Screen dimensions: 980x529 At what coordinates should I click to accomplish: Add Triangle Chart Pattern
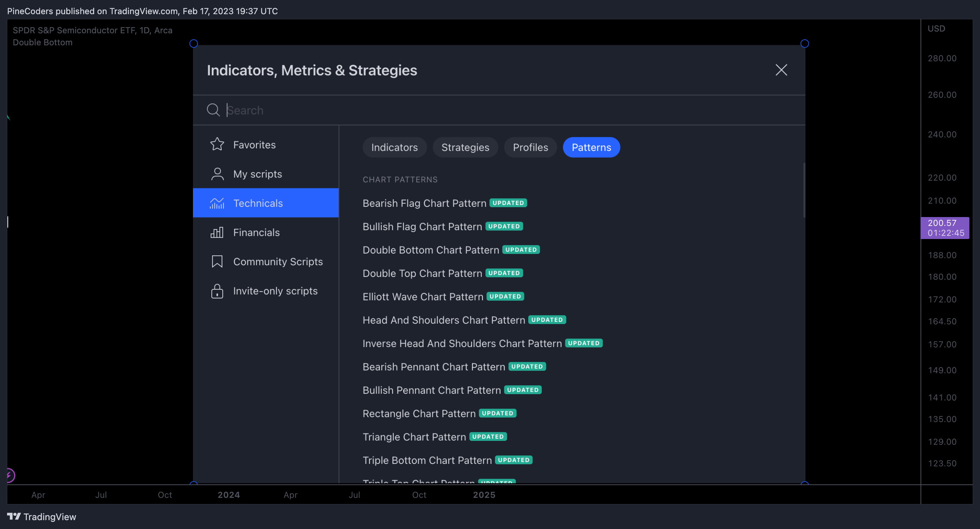point(414,437)
